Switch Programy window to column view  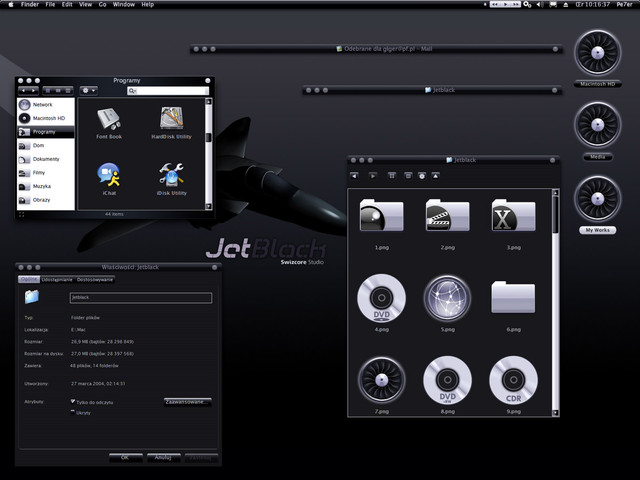pos(68,90)
